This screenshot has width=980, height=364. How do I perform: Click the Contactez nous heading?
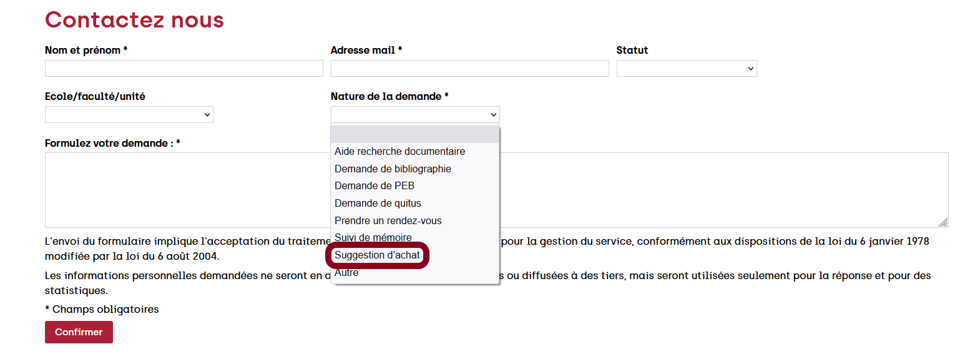pos(134,20)
